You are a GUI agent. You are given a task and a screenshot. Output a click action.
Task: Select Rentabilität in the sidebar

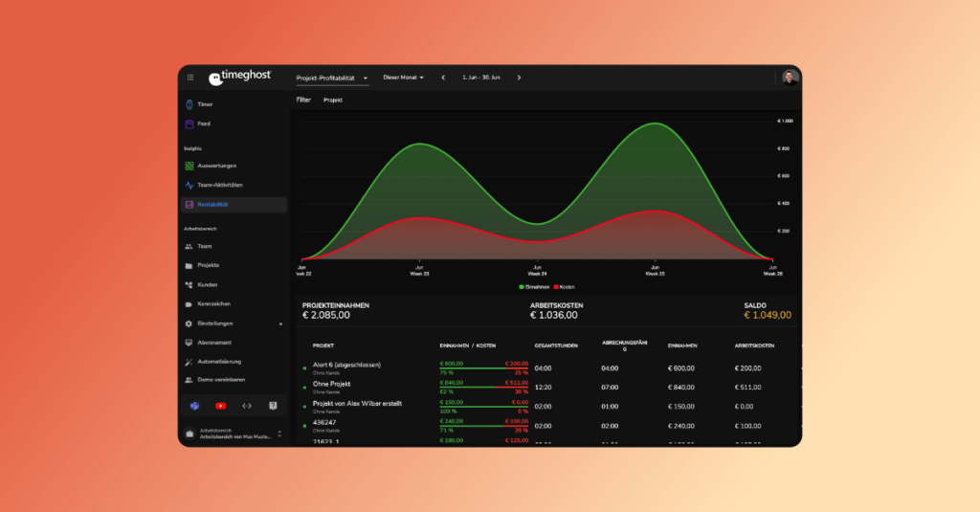[x=212, y=204]
